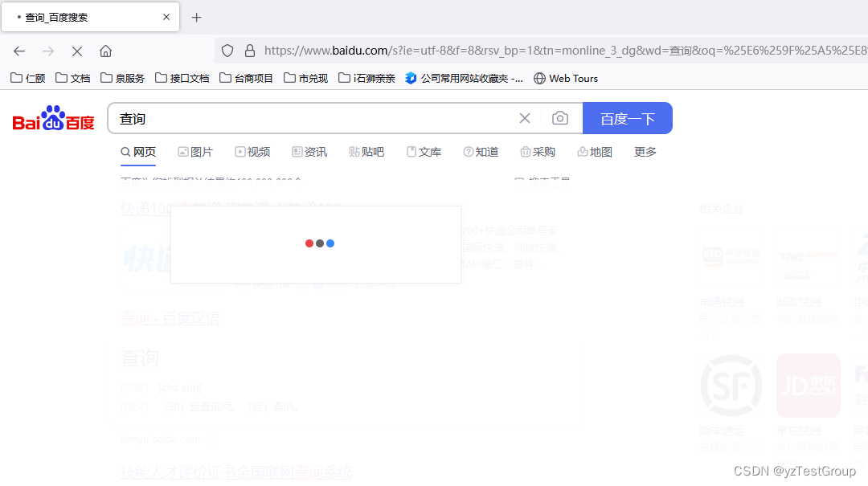Open the 石狮亲亲 bookmark folder

(366, 78)
